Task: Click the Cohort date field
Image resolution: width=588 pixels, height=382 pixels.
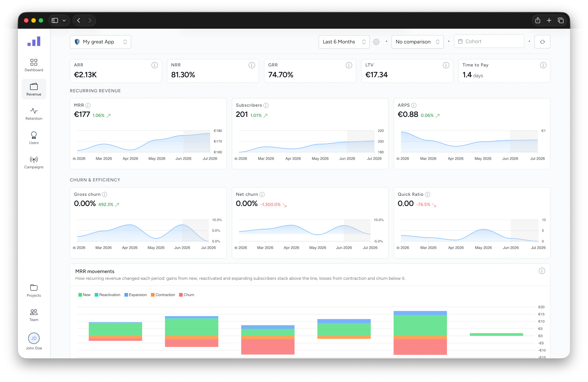Action: [x=489, y=41]
